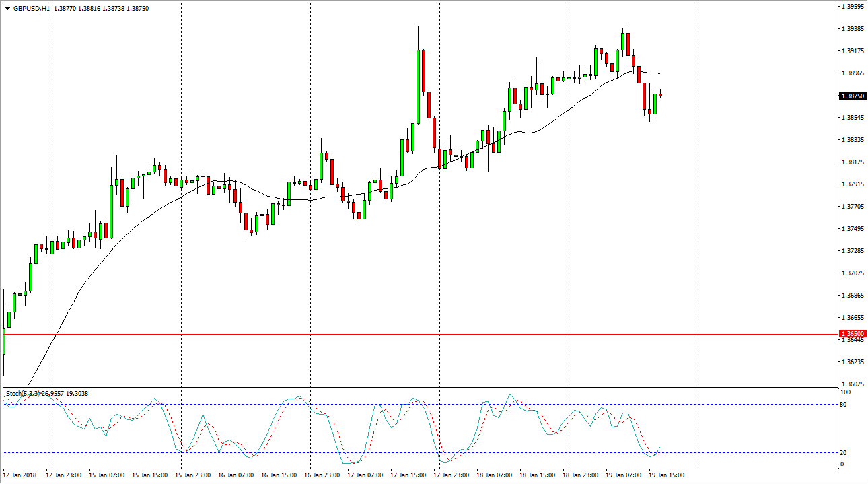Screen dimensions: 868x484
Task: Click the 12 Jan 2018 date label
Action: click(20, 475)
